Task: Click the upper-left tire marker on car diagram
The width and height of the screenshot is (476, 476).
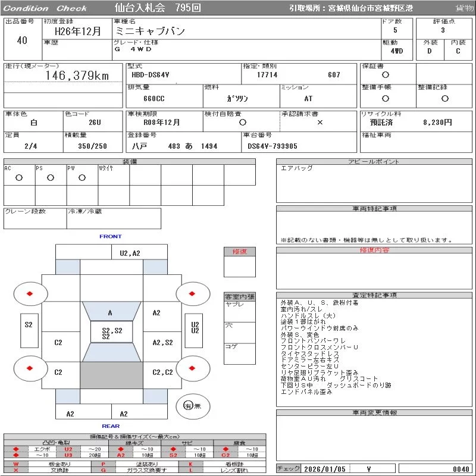Action: (x=30, y=293)
